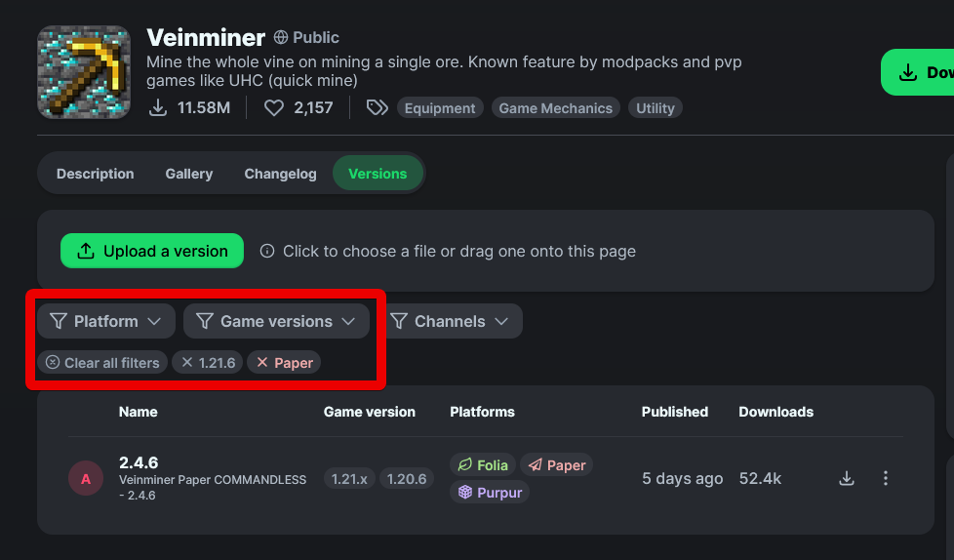The image size is (954, 560).
Task: Switch to the Description tab
Action: point(95,174)
